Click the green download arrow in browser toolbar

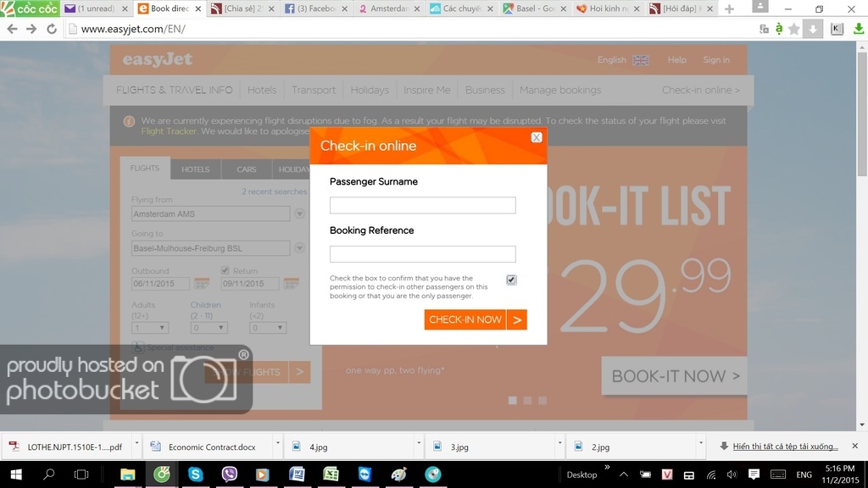click(x=859, y=29)
